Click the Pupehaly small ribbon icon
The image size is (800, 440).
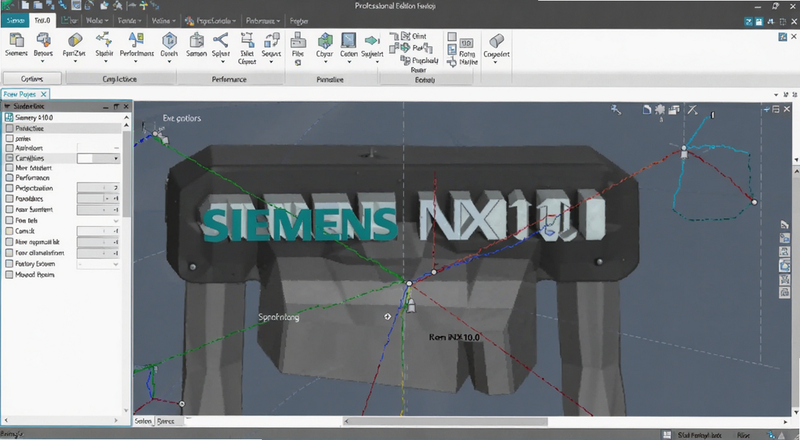[x=406, y=60]
